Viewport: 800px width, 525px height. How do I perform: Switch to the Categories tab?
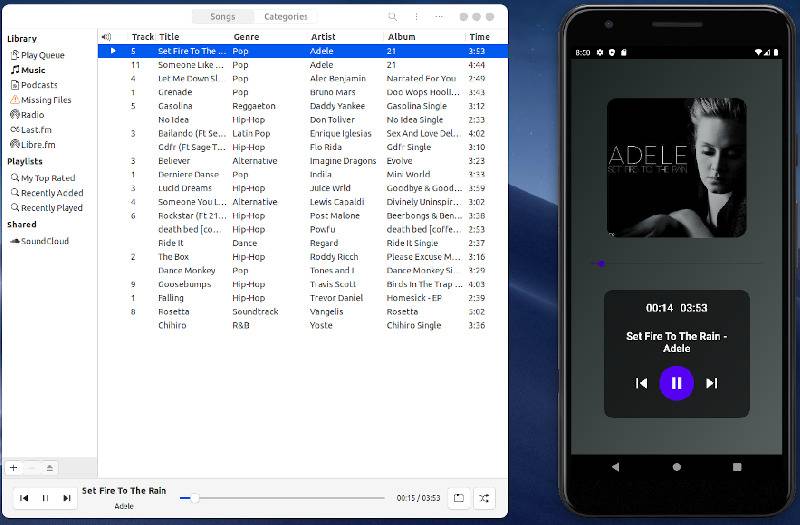pos(286,17)
